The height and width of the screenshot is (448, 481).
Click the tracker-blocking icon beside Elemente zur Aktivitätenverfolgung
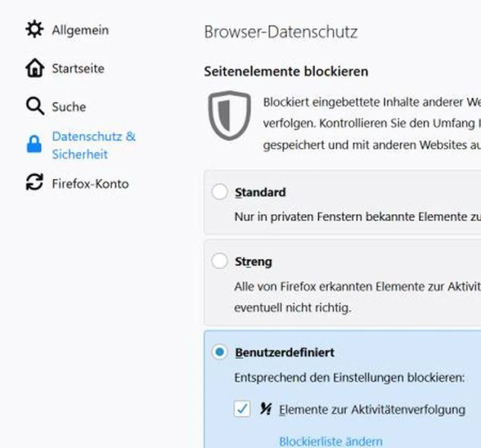(266, 409)
